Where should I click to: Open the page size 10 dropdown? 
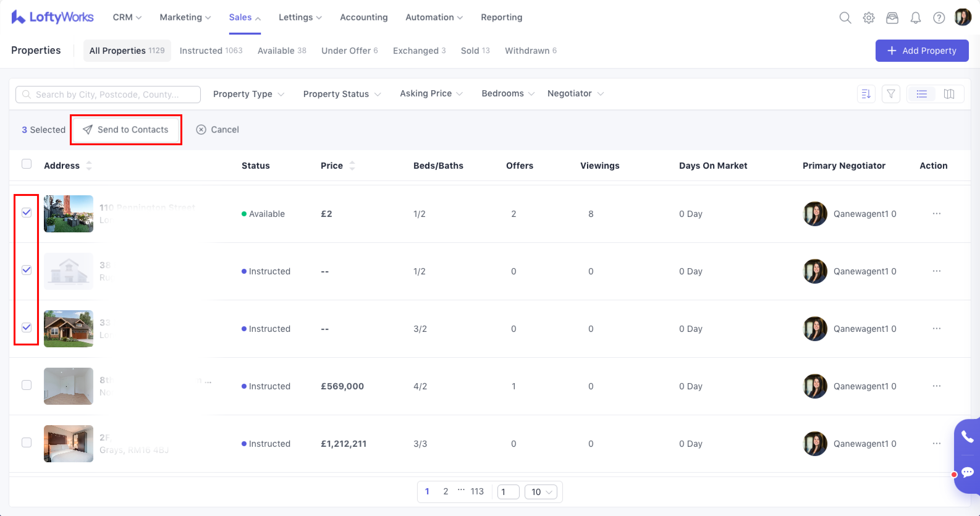coord(541,492)
